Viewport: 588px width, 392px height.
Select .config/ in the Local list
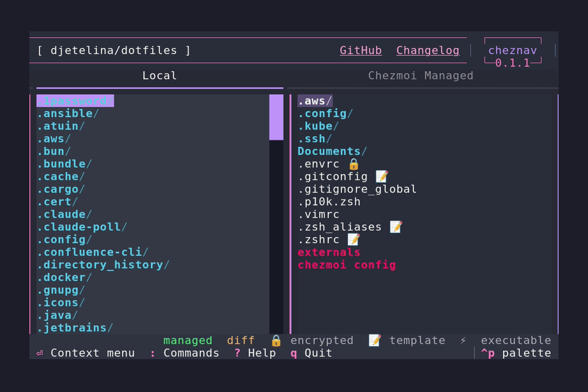(65, 240)
